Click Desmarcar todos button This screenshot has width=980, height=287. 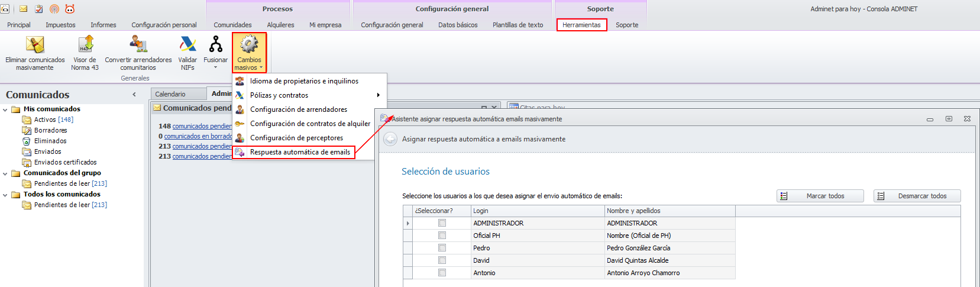[917, 196]
